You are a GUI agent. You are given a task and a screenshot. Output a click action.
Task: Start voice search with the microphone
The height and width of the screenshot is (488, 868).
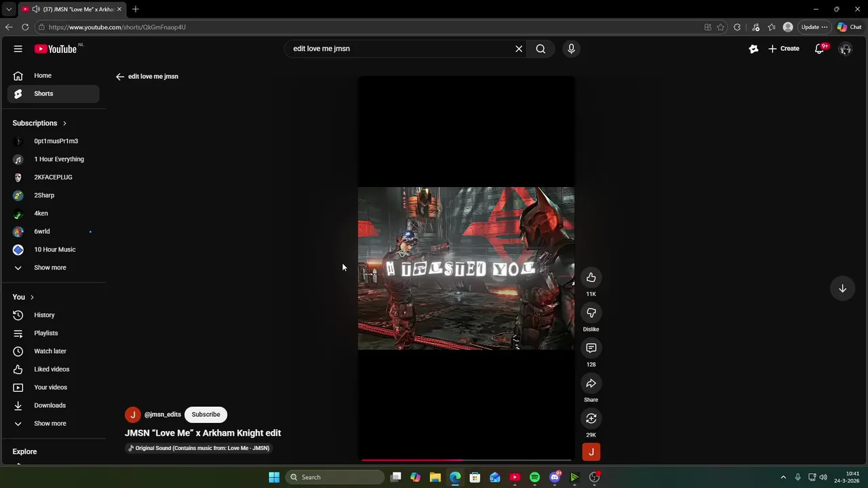coord(571,49)
